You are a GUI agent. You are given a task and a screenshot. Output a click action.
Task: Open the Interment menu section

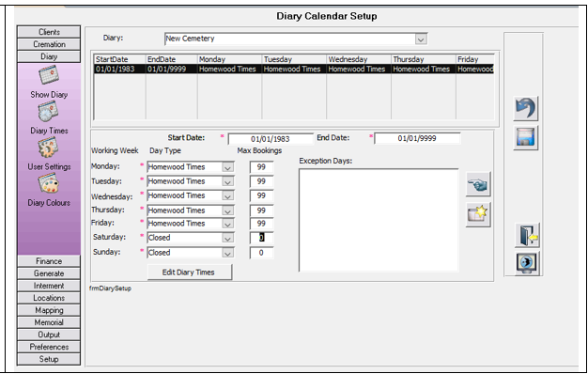[x=49, y=286]
